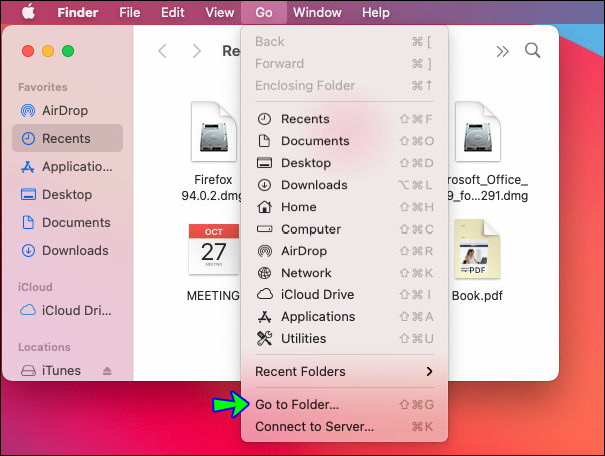605x456 pixels.
Task: Expand the Recent Folders submenu
Action: coord(345,372)
